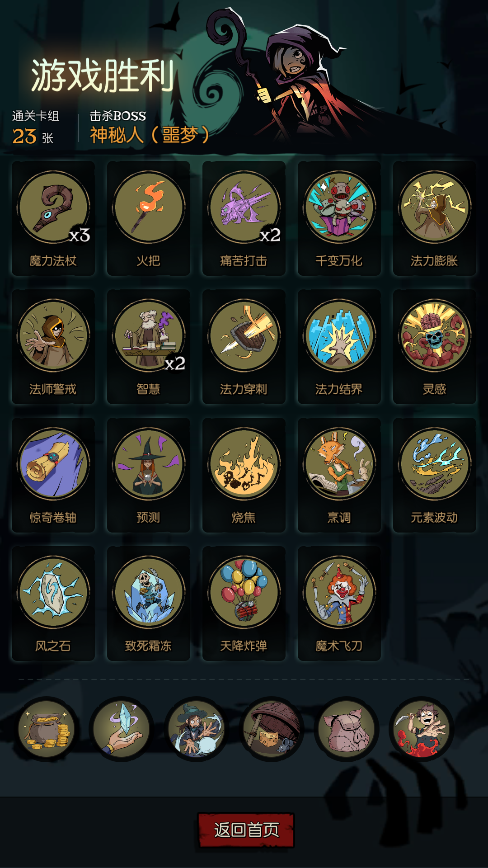Choose the 法力穿刺 shield card
488x868 pixels.
[x=244, y=347]
